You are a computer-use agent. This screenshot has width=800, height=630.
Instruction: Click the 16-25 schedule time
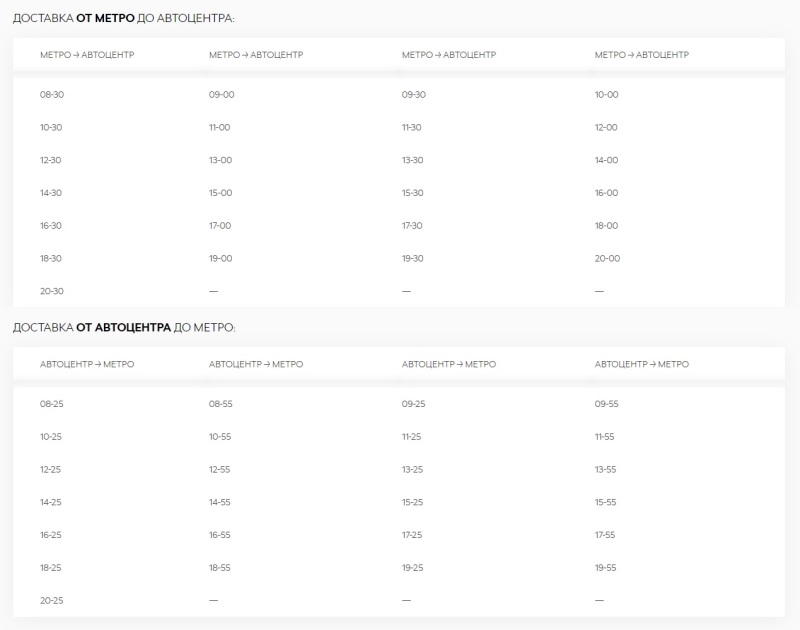coord(51,535)
